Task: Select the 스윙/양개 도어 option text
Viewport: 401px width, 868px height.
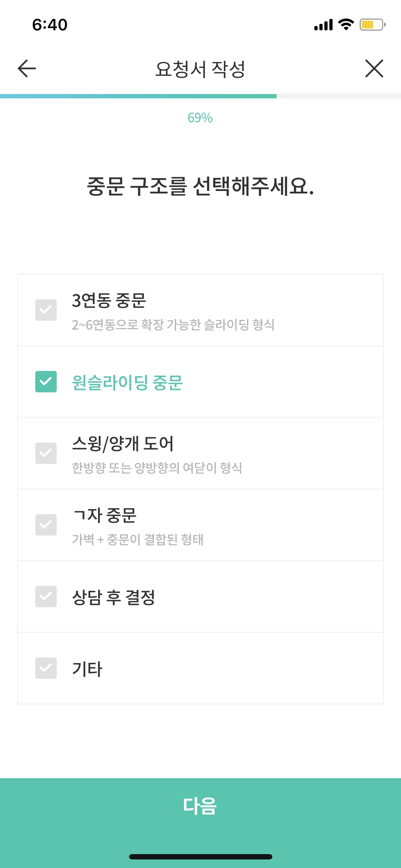Action: click(123, 444)
